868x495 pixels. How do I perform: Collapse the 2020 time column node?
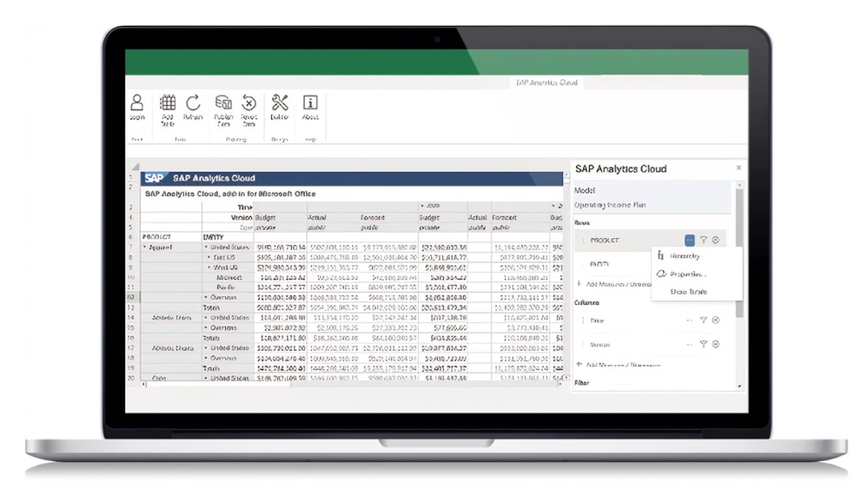[423, 206]
